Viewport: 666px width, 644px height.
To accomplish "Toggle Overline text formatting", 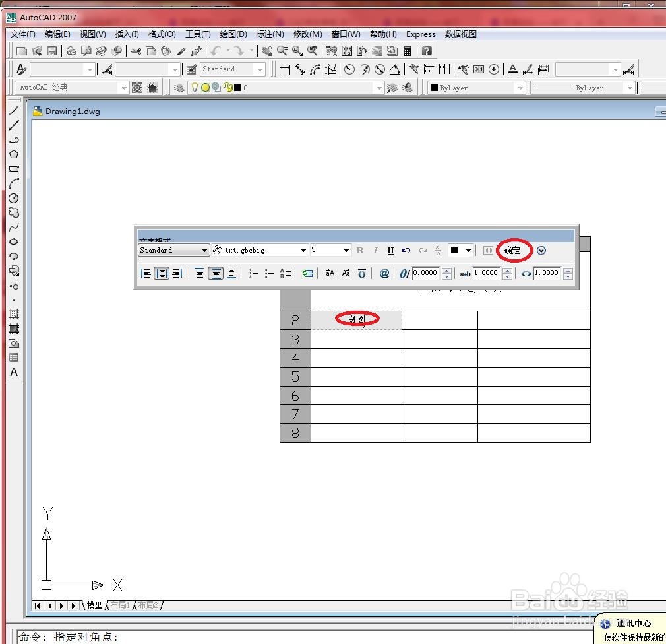I will pos(362,273).
